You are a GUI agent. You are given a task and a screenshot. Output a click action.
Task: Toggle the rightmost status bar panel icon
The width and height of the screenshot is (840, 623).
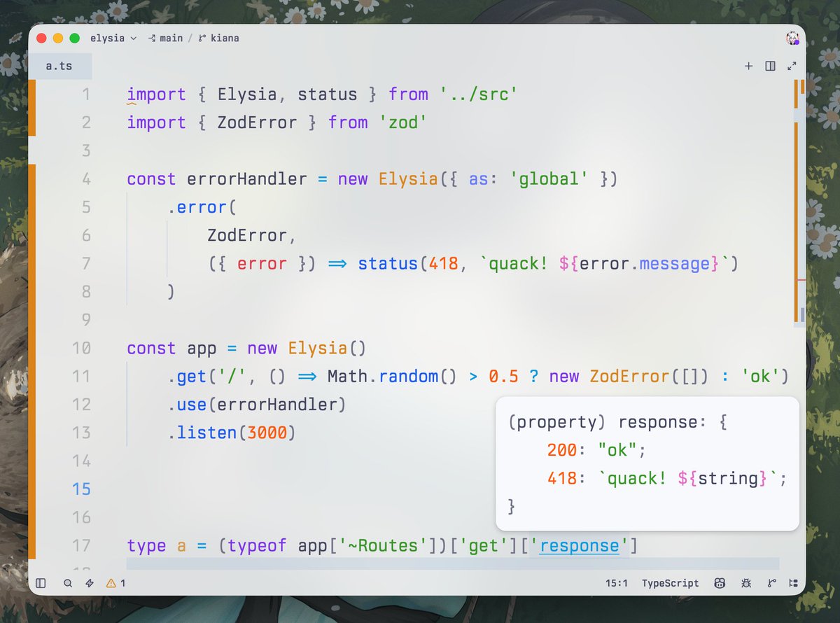(793, 582)
